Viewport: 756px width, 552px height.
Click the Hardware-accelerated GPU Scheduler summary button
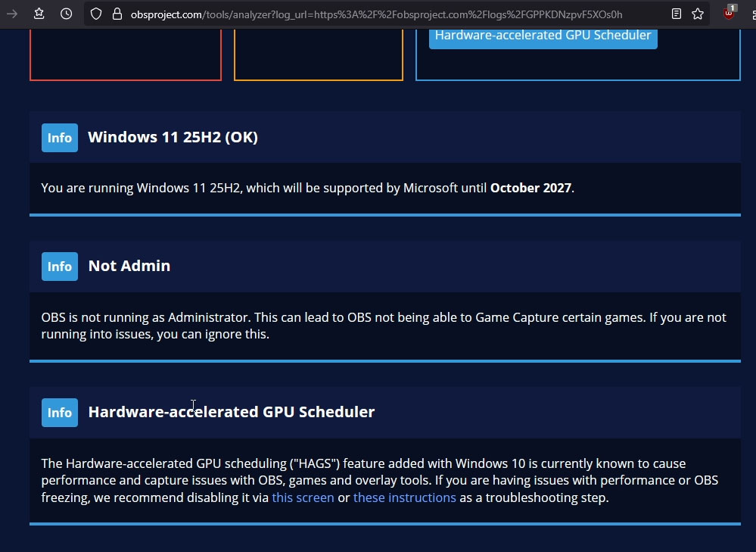[543, 36]
